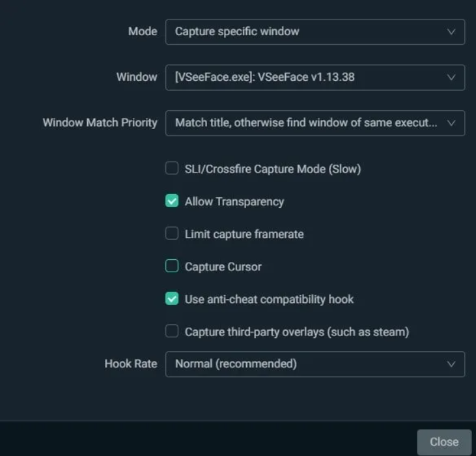Click the Capture Cursor label text
476x456 pixels.
tap(223, 267)
